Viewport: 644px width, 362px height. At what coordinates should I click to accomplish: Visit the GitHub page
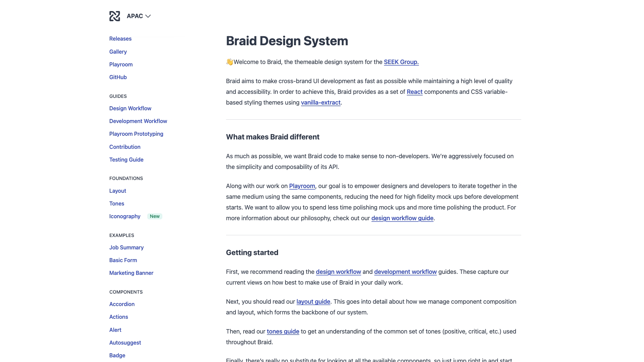click(x=118, y=77)
